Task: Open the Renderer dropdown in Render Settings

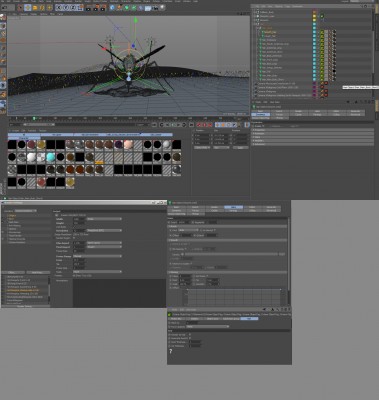Action: coord(25,211)
